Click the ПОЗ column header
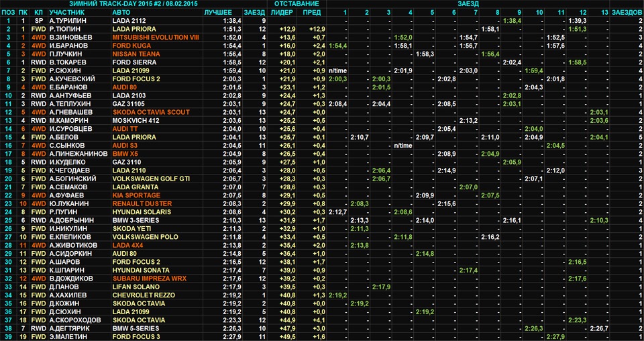The height and width of the screenshot is (341, 644). [x=8, y=12]
